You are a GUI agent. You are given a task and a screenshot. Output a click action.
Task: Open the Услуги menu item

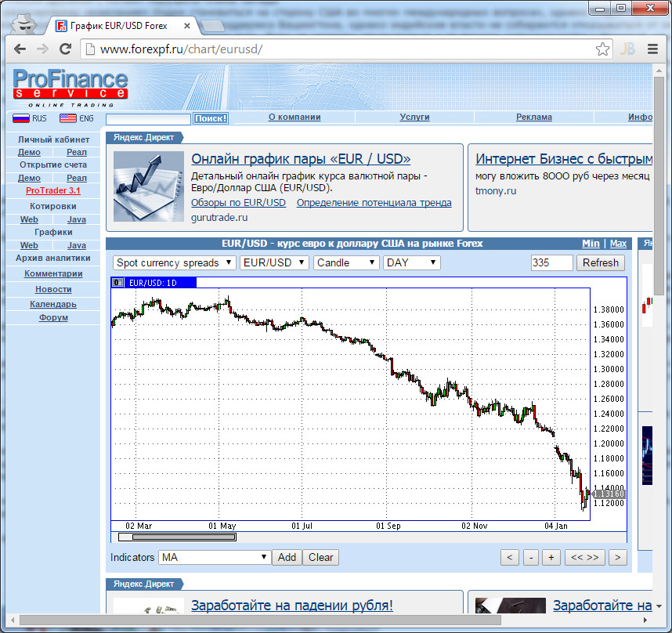414,118
